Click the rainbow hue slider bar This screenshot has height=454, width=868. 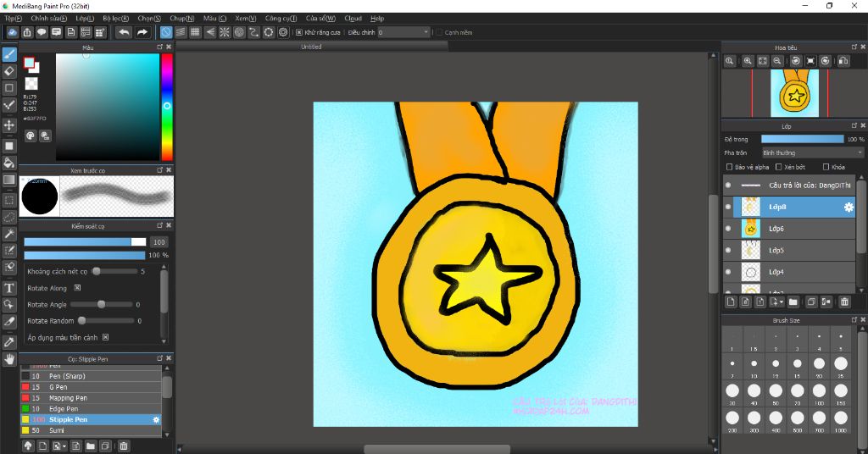click(167, 107)
